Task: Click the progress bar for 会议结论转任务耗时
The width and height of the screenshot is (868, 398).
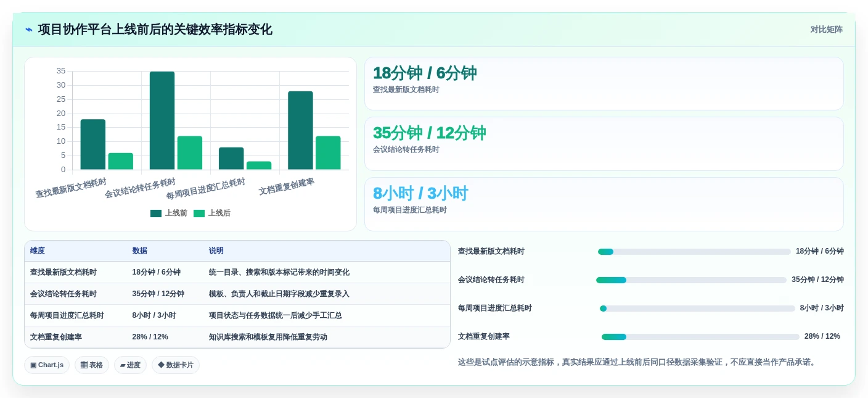Action: [692, 280]
